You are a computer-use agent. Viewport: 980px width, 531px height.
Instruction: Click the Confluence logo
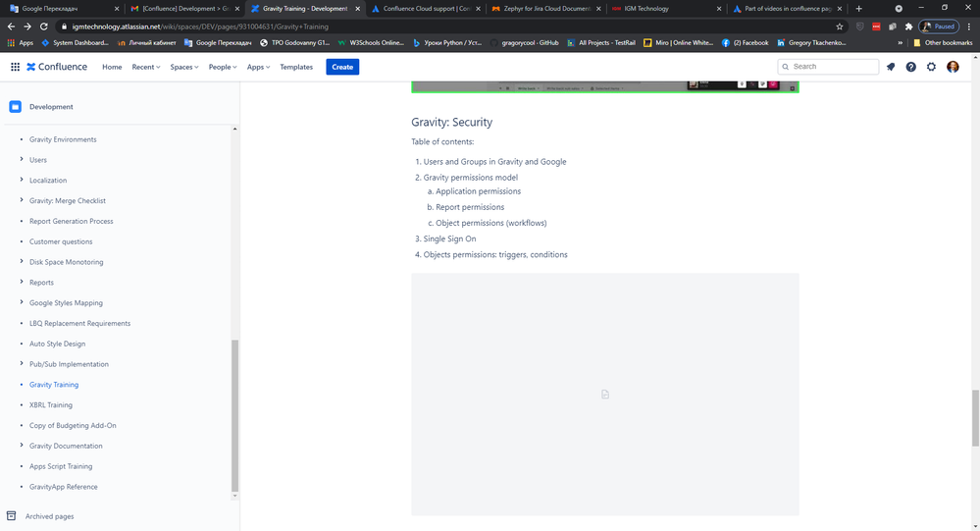coord(57,67)
